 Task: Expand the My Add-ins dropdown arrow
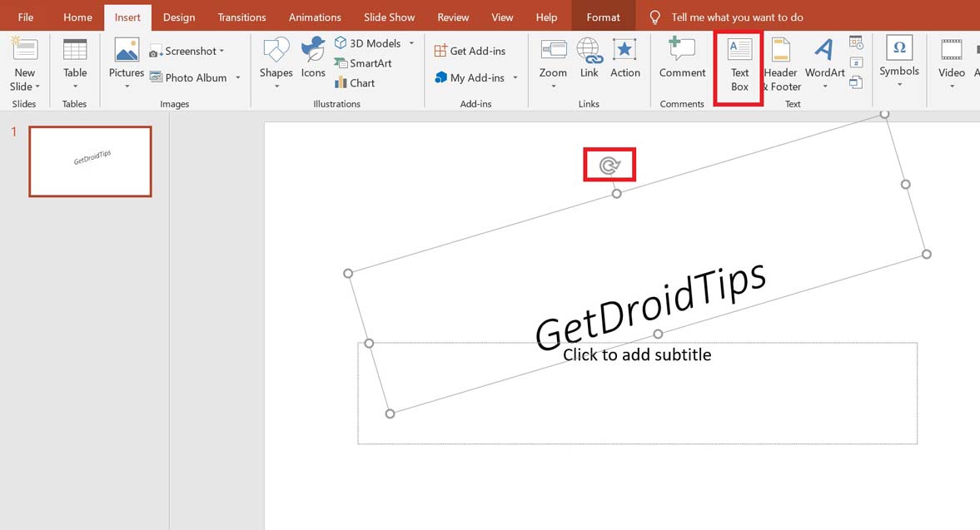pyautogui.click(x=515, y=77)
